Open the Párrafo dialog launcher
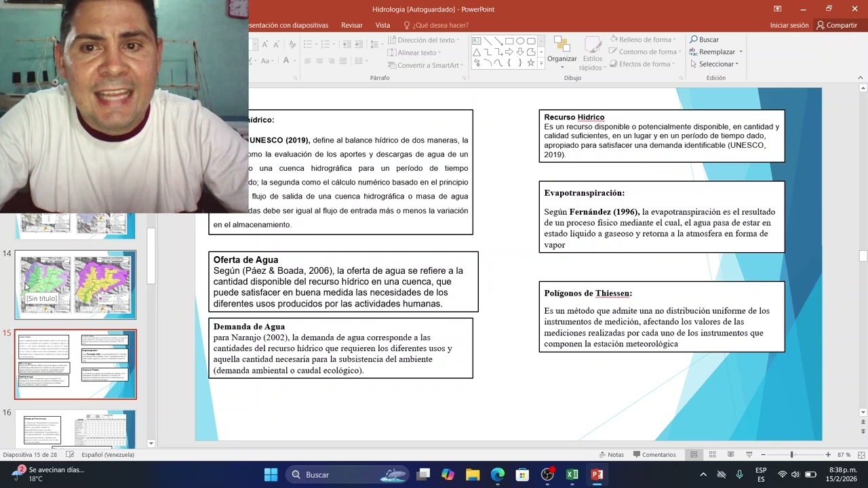868x488 pixels. 464,78
